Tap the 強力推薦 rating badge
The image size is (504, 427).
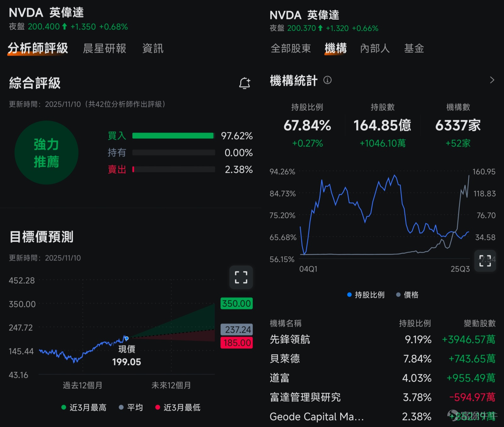pos(46,153)
